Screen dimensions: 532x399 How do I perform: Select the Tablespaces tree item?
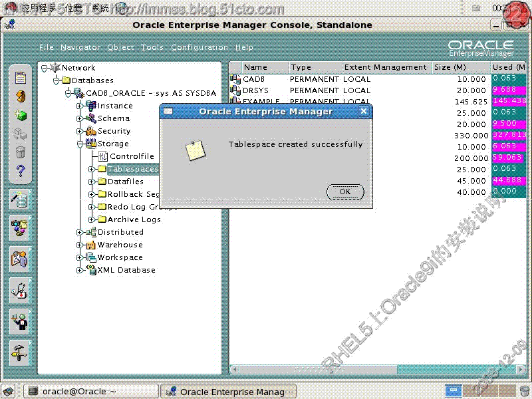[132, 169]
